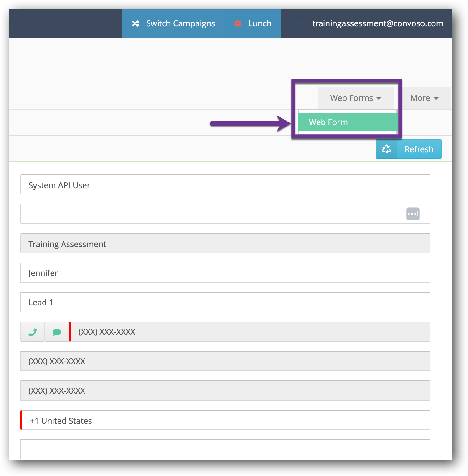Click the System API User field
This screenshot has width=468, height=476.
pyautogui.click(x=225, y=184)
